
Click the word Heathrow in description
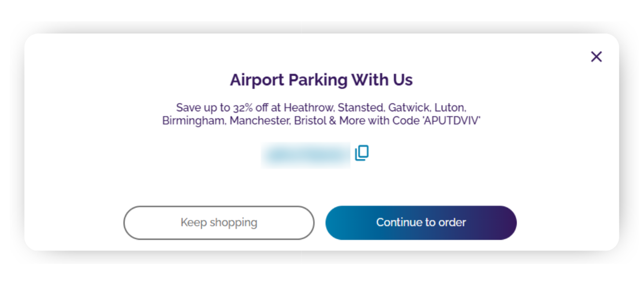tap(308, 108)
